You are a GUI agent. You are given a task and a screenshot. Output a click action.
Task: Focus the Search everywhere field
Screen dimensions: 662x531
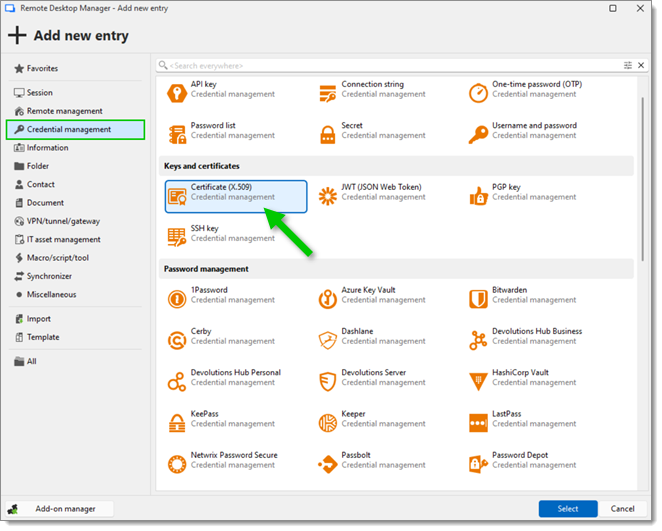pyautogui.click(x=393, y=65)
